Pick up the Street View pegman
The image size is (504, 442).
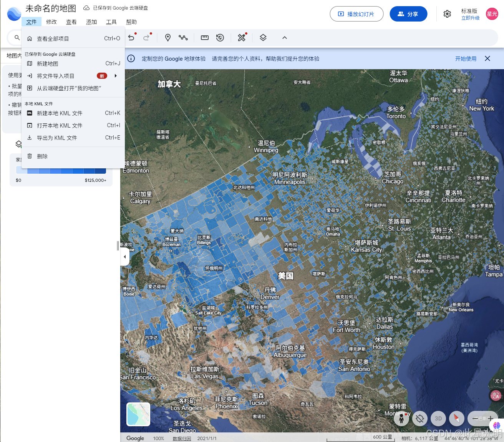[x=401, y=418]
